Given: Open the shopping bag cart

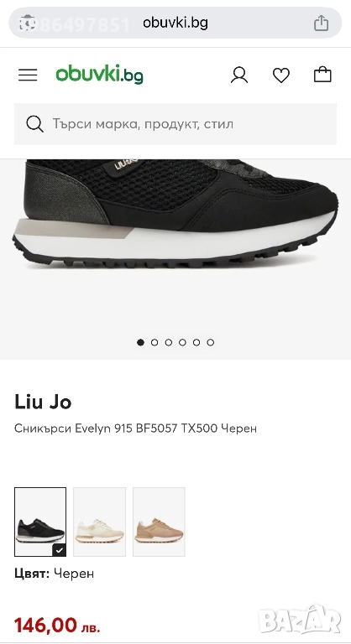Looking at the screenshot, I should (x=322, y=75).
